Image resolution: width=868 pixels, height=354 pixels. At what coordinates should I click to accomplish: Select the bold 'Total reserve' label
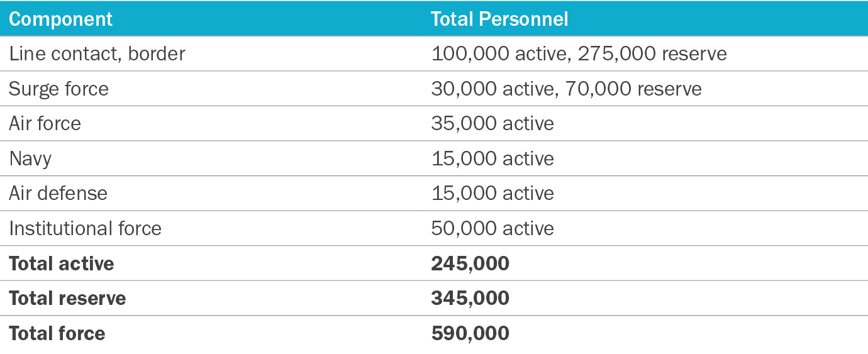[67, 298]
